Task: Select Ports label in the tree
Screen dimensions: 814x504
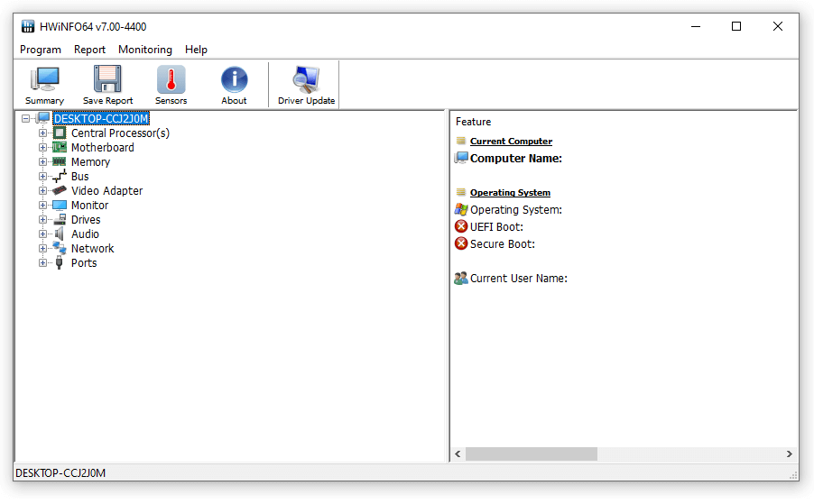Action: [x=84, y=263]
